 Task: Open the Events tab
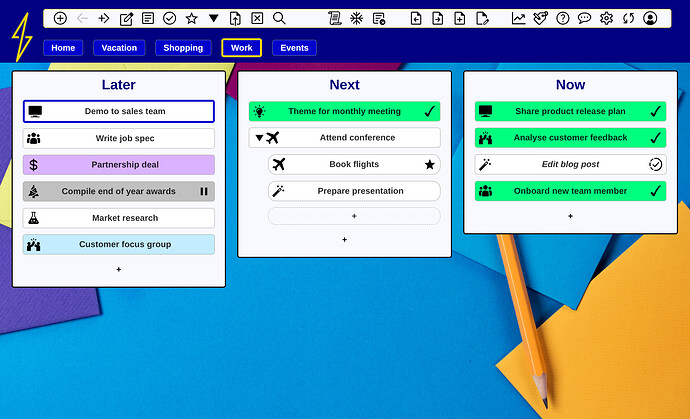coord(294,48)
